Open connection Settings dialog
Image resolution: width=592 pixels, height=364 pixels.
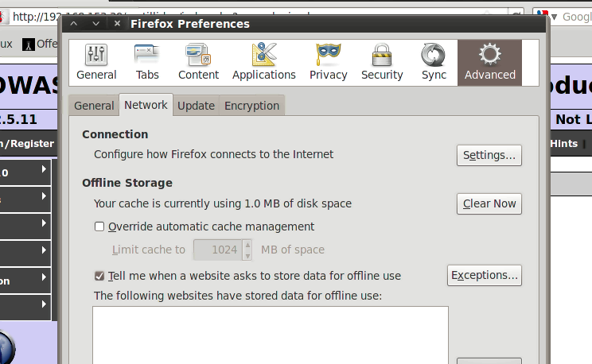[x=489, y=155]
